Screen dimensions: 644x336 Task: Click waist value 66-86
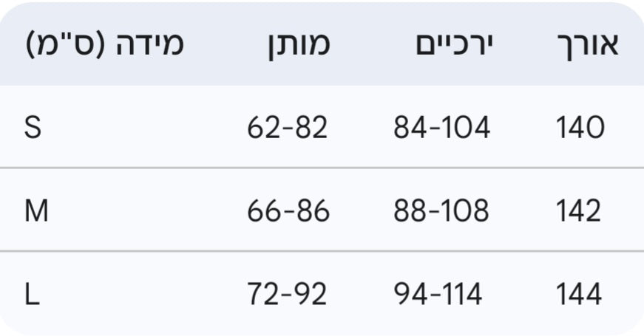288,212
